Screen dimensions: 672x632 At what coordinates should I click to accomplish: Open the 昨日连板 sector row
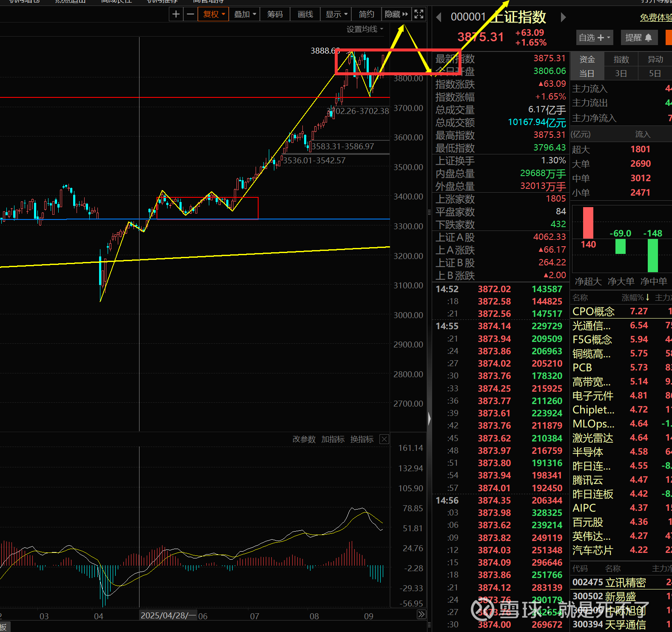tap(621, 494)
